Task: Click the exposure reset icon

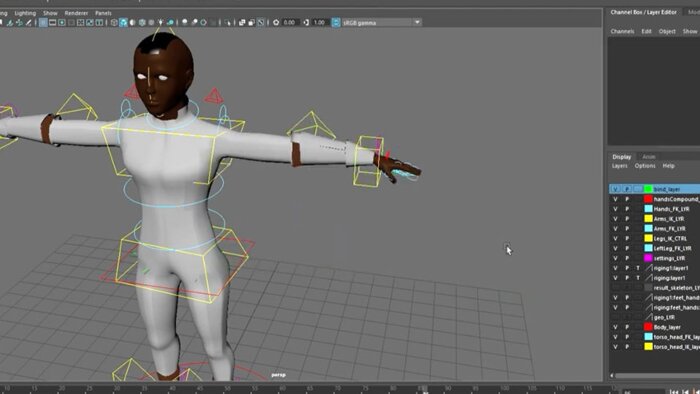Action: [276, 22]
